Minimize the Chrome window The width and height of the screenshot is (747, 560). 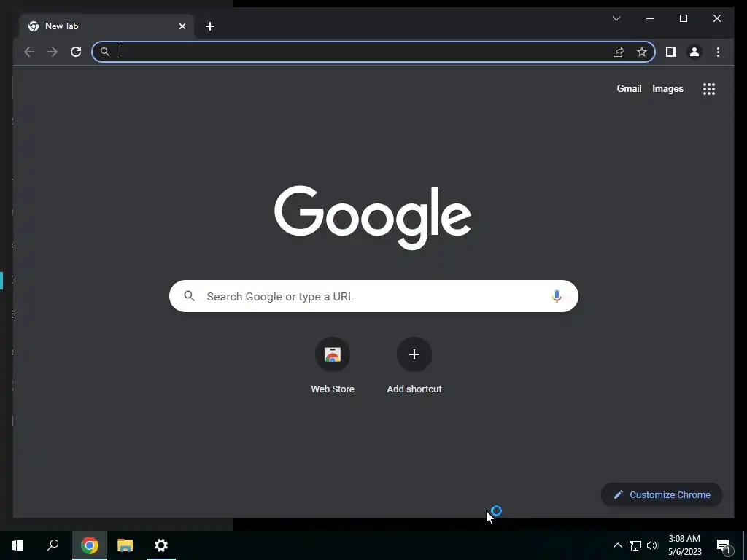coord(650,18)
